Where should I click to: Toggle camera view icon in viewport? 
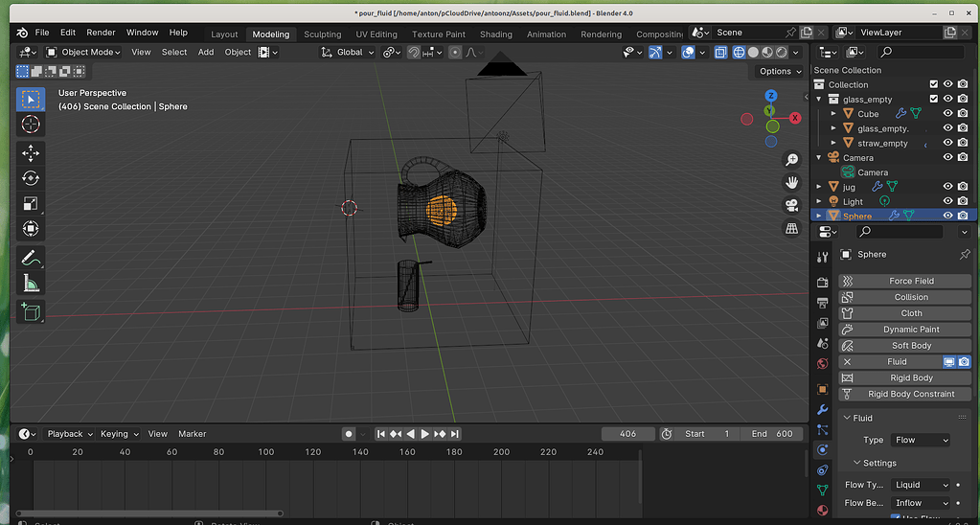(x=792, y=206)
